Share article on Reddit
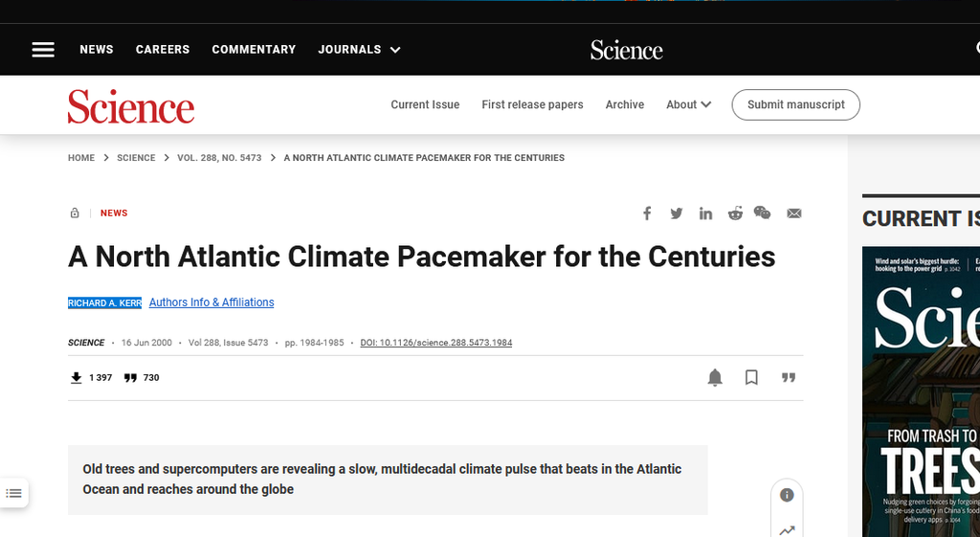This screenshot has height=537, width=980. (x=735, y=213)
